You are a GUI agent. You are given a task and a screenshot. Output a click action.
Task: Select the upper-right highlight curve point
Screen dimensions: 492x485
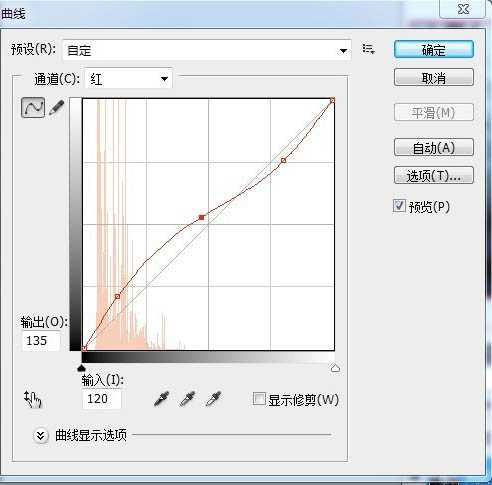point(283,161)
